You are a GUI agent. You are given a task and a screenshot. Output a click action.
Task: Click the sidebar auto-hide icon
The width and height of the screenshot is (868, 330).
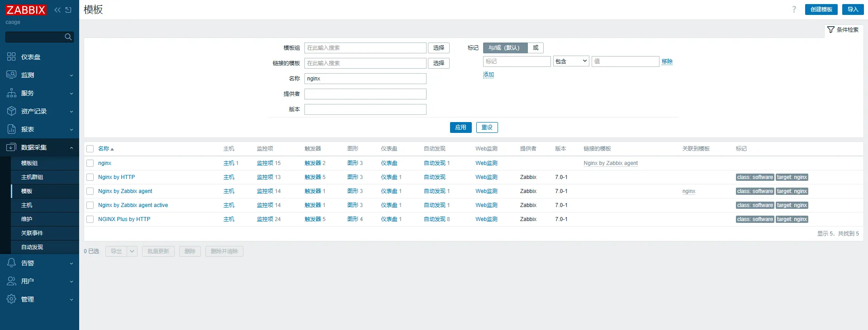[68, 10]
